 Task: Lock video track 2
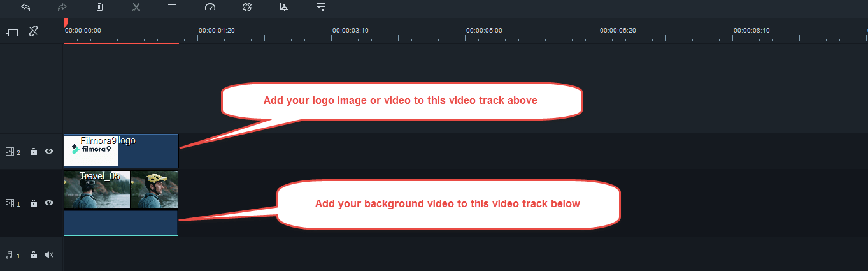(34, 152)
